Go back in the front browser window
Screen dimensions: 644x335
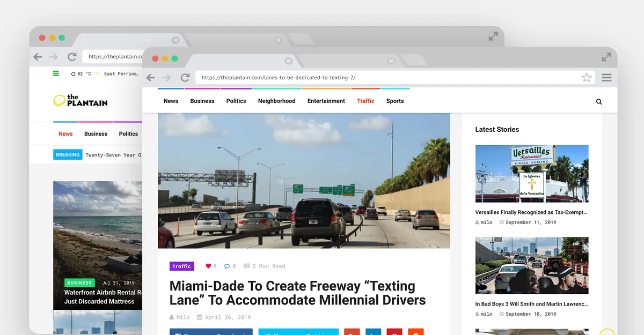click(151, 78)
